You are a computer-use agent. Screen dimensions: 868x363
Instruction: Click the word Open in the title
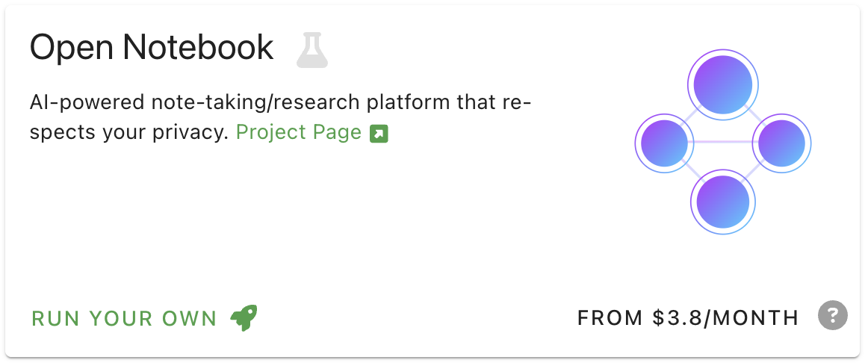tap(70, 49)
